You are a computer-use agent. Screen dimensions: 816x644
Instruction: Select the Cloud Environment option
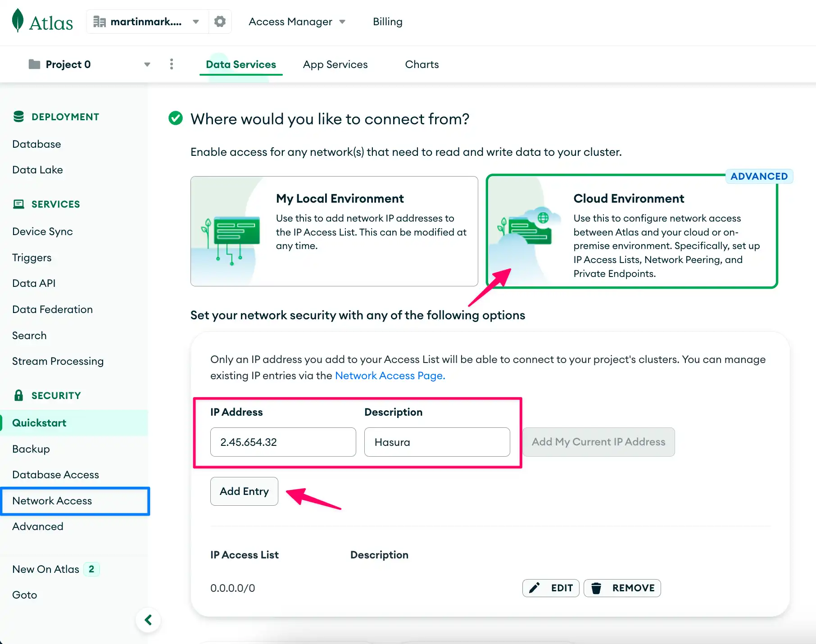coord(630,231)
